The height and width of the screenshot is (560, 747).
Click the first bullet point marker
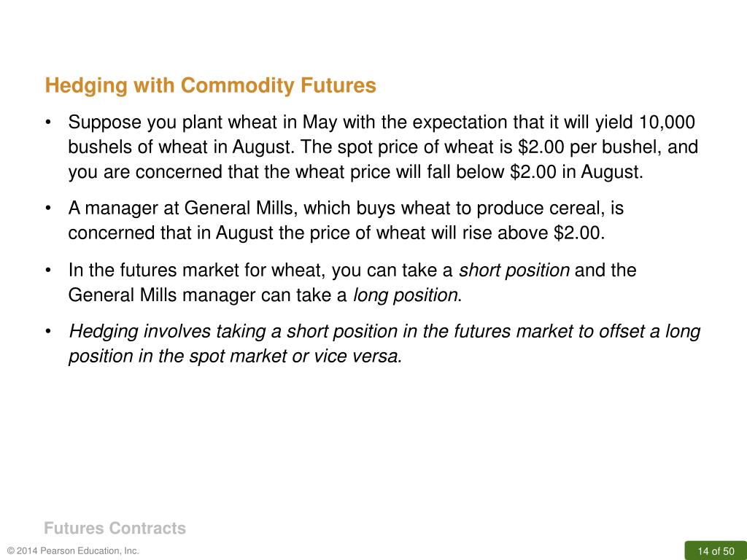tap(47, 122)
